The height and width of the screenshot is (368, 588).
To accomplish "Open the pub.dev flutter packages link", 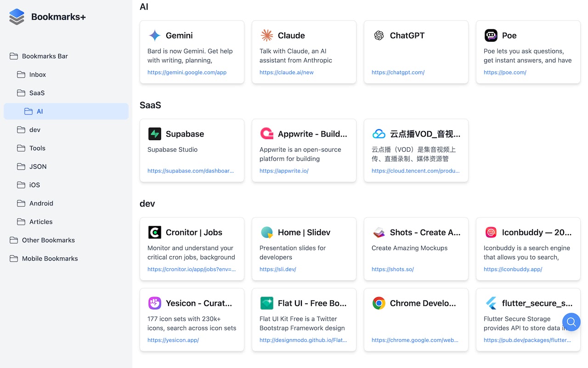I will pos(527,340).
